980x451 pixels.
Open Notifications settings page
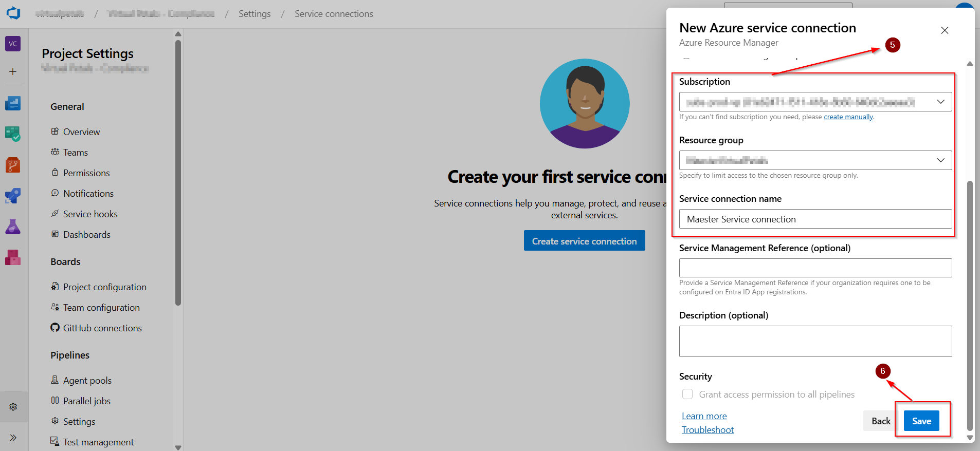coord(88,194)
